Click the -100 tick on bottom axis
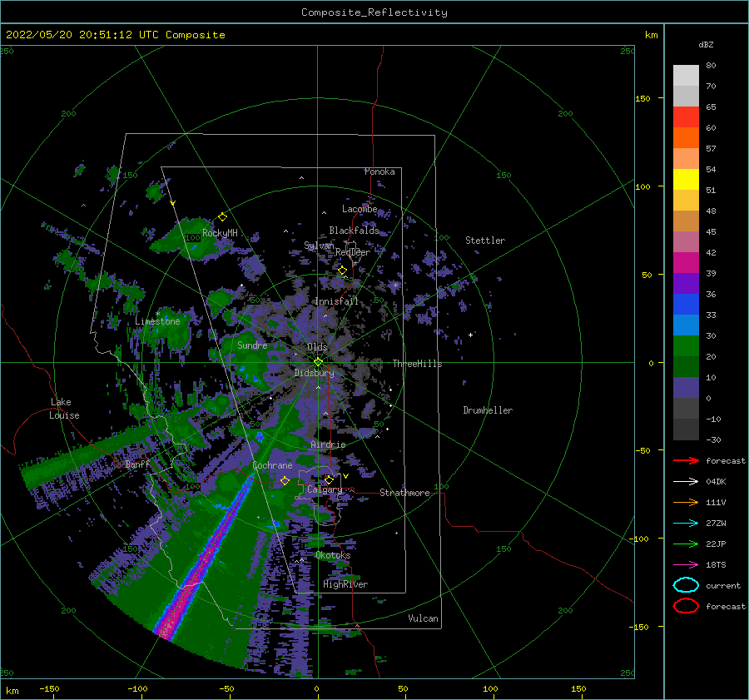Viewport: 749px width, 700px height. 137,688
